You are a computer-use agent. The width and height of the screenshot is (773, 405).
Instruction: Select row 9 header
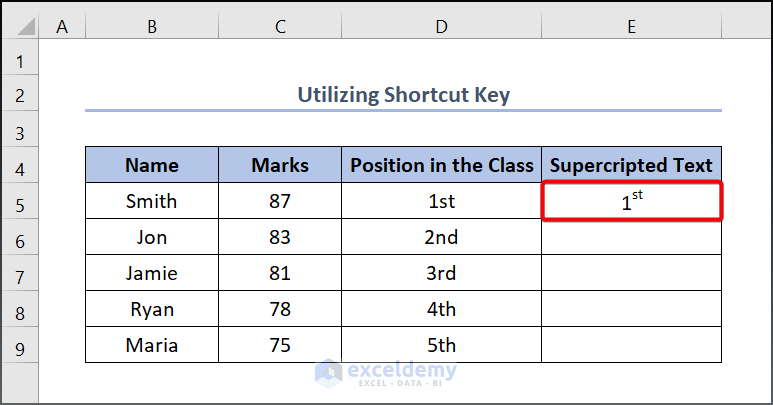click(x=19, y=346)
